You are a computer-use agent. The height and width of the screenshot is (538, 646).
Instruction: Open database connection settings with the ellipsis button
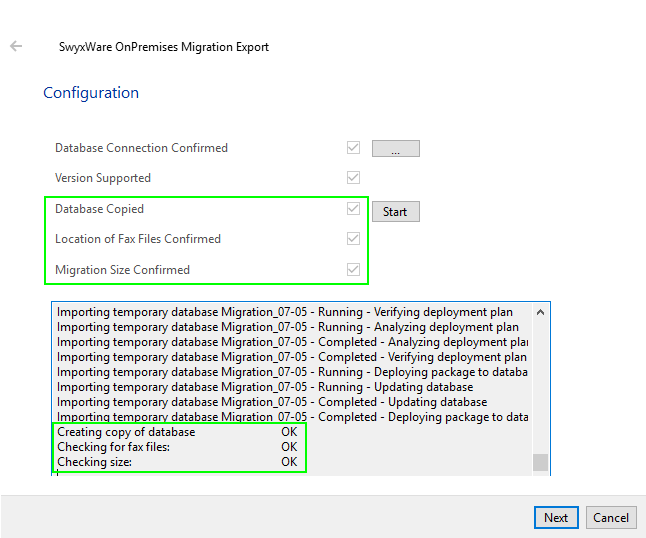tap(395, 149)
